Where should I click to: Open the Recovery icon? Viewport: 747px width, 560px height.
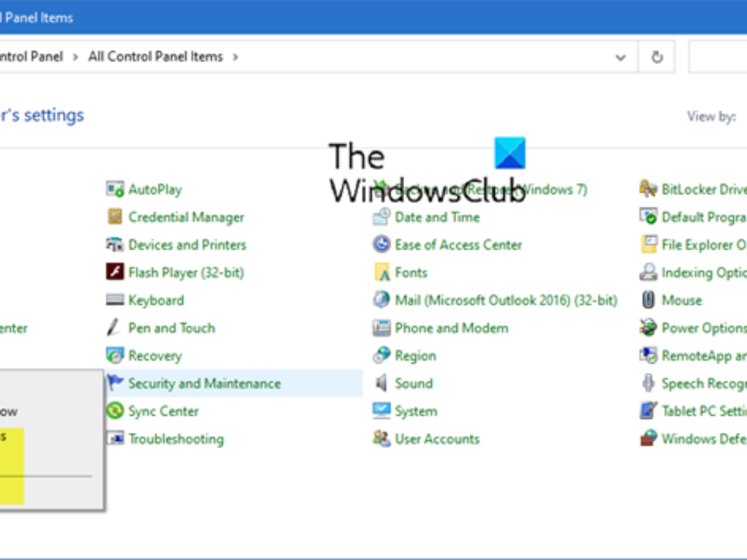[115, 356]
